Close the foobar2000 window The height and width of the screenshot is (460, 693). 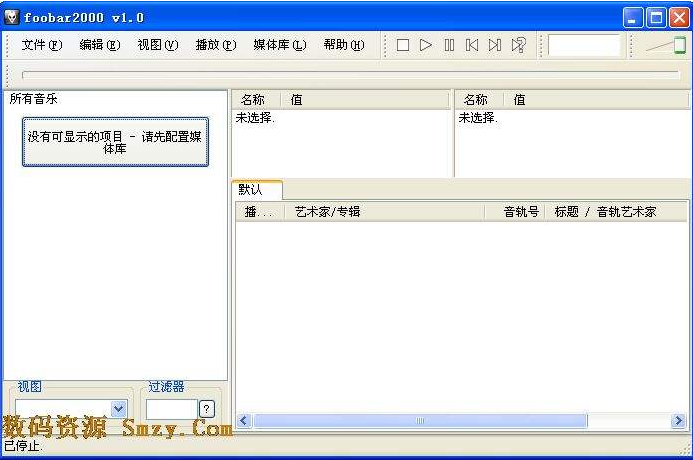(679, 18)
